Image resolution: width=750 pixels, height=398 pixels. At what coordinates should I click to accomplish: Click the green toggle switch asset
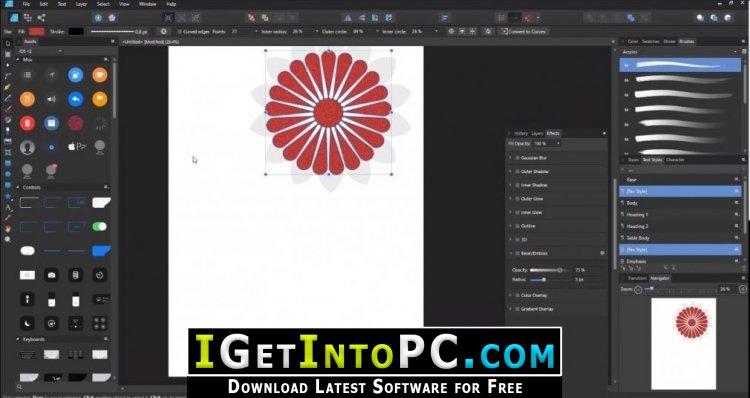pyautogui.click(x=99, y=227)
